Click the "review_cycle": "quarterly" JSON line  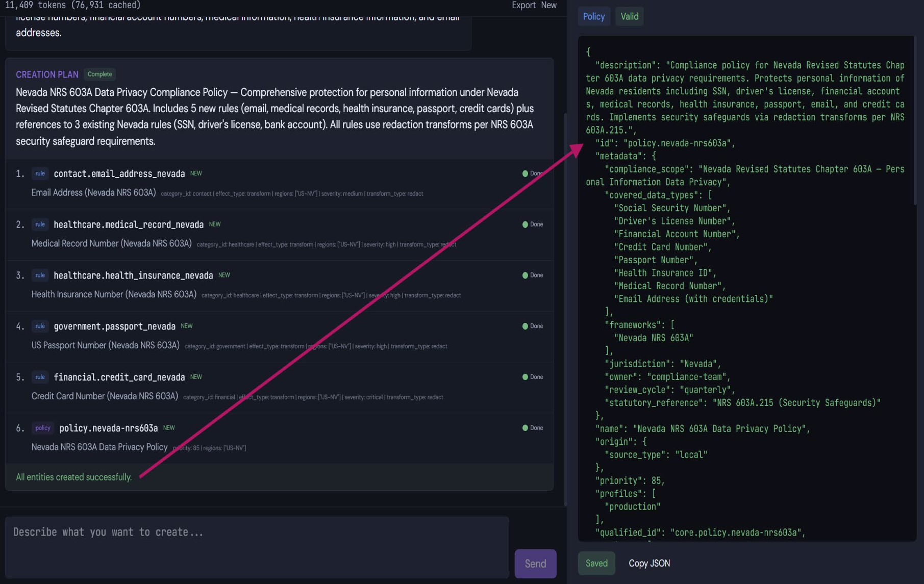pos(670,390)
